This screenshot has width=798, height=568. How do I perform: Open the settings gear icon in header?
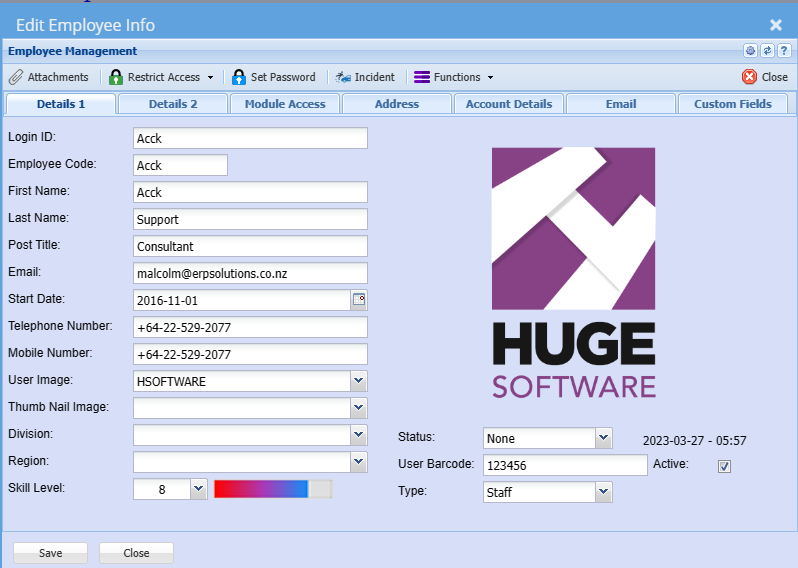[x=750, y=51]
